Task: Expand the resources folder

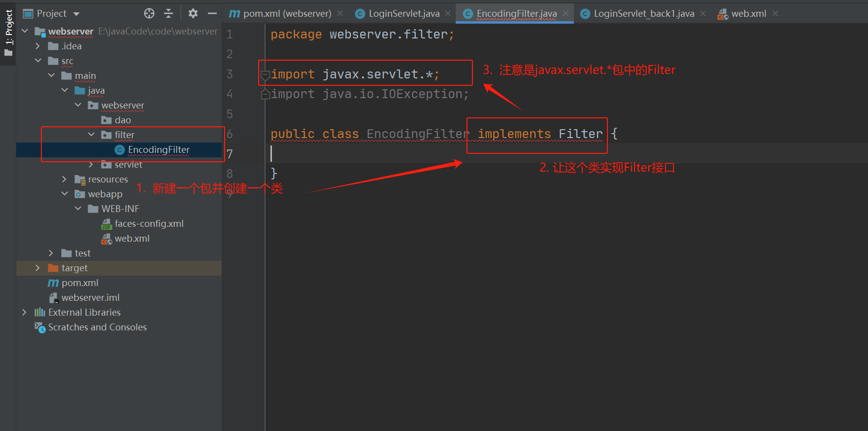Action: [65, 179]
